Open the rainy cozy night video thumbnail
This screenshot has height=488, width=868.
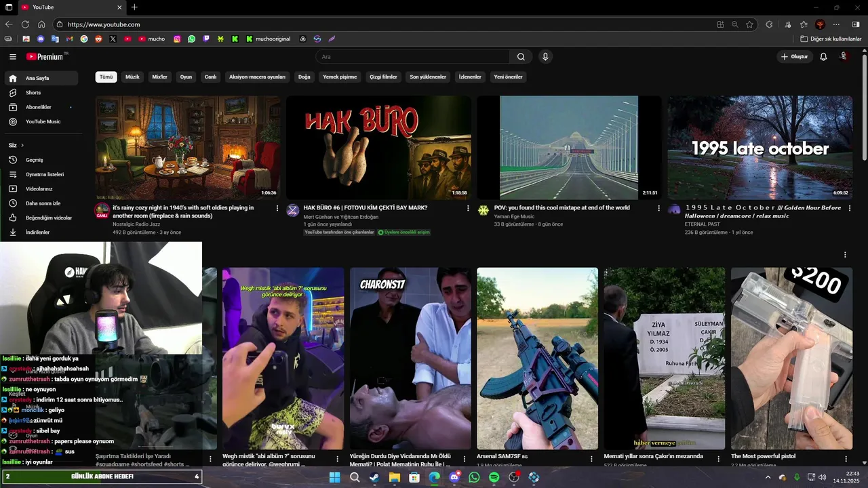188,147
